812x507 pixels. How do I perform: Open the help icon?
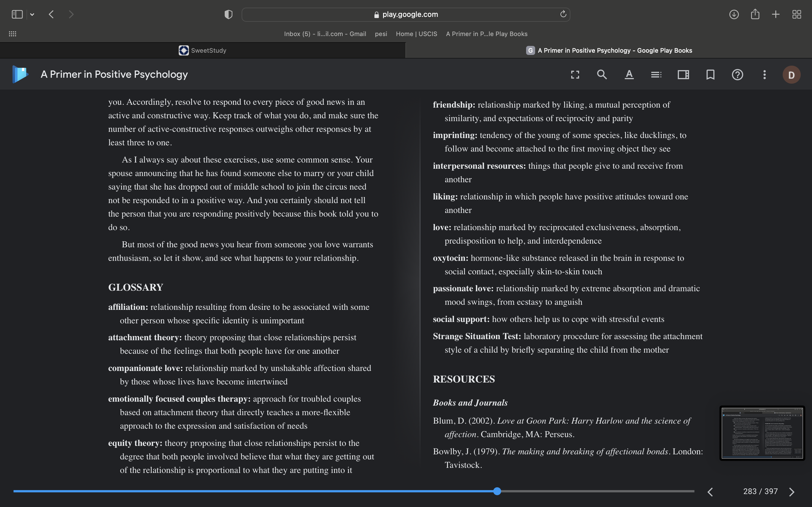738,74
